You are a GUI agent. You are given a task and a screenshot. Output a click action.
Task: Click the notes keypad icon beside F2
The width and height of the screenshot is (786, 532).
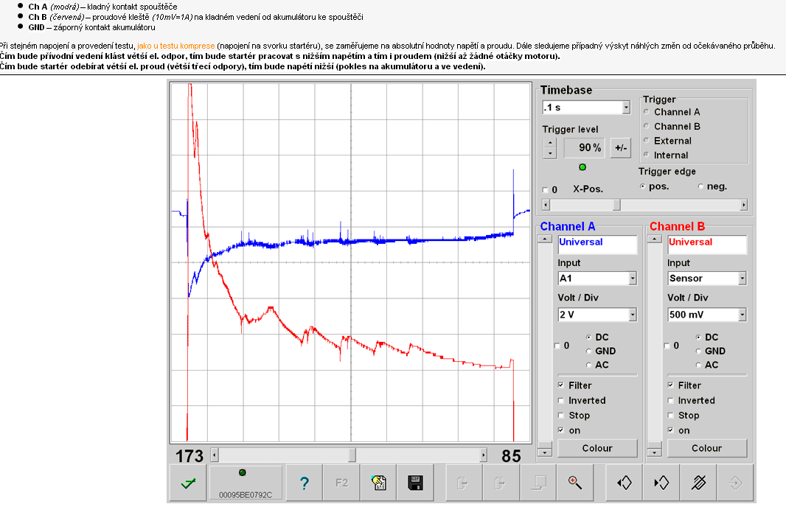[378, 483]
